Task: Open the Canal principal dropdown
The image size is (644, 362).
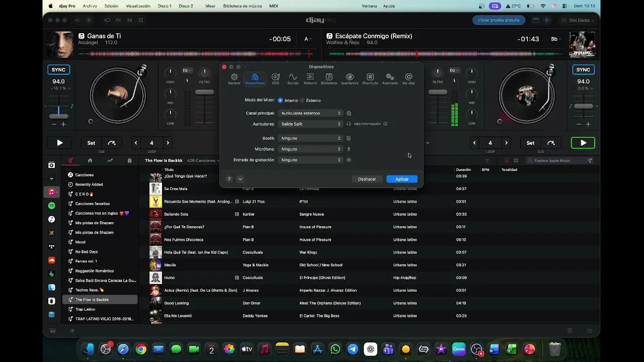Action: pyautogui.click(x=310, y=113)
